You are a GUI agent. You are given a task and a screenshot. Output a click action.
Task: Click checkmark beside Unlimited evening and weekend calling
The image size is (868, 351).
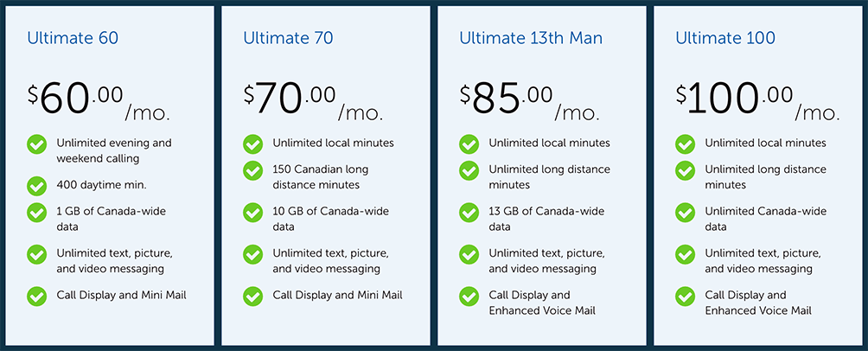36,144
